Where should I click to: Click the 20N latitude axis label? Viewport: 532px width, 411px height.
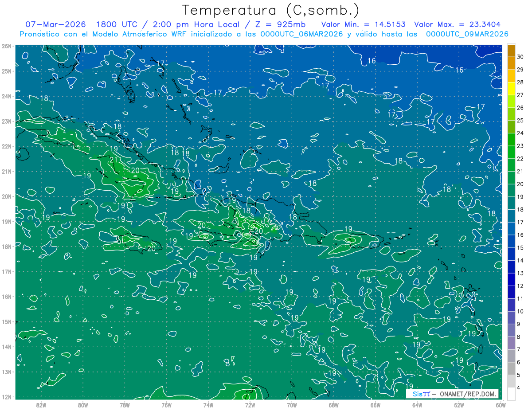tap(6, 196)
